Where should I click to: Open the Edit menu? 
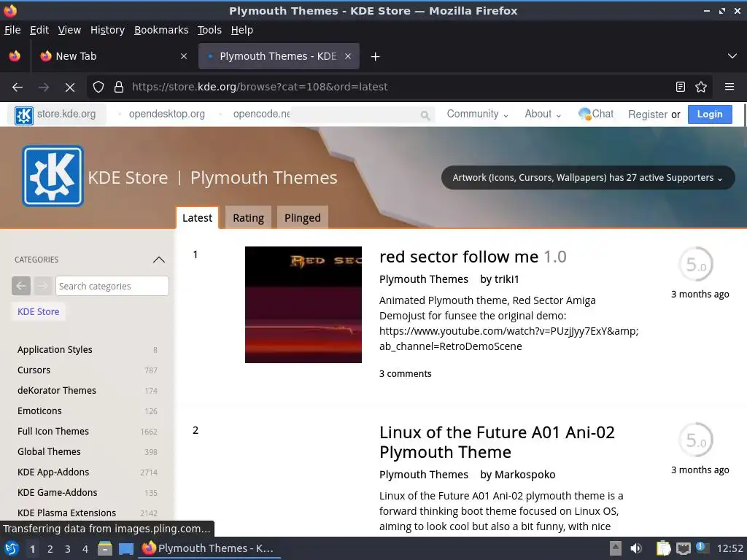(39, 30)
